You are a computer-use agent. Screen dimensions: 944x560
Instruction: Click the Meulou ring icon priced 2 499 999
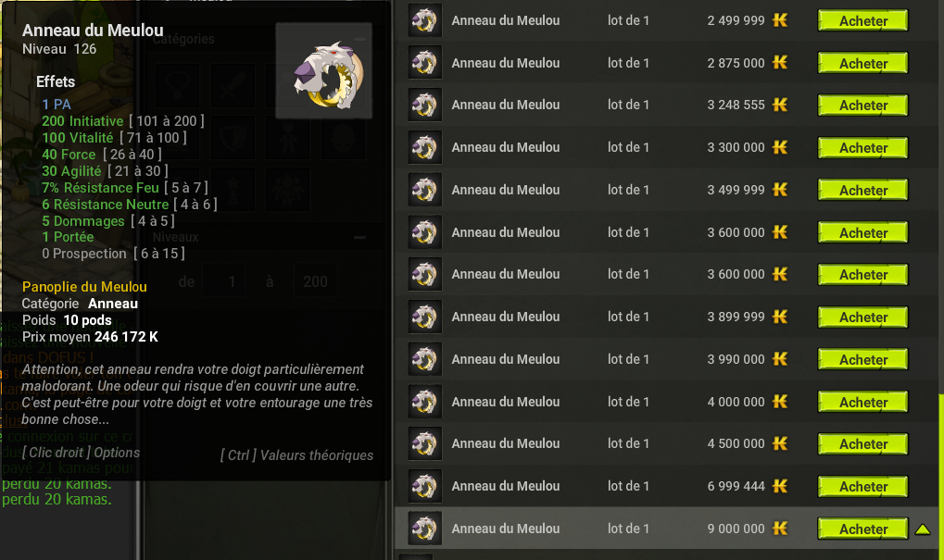(x=425, y=20)
